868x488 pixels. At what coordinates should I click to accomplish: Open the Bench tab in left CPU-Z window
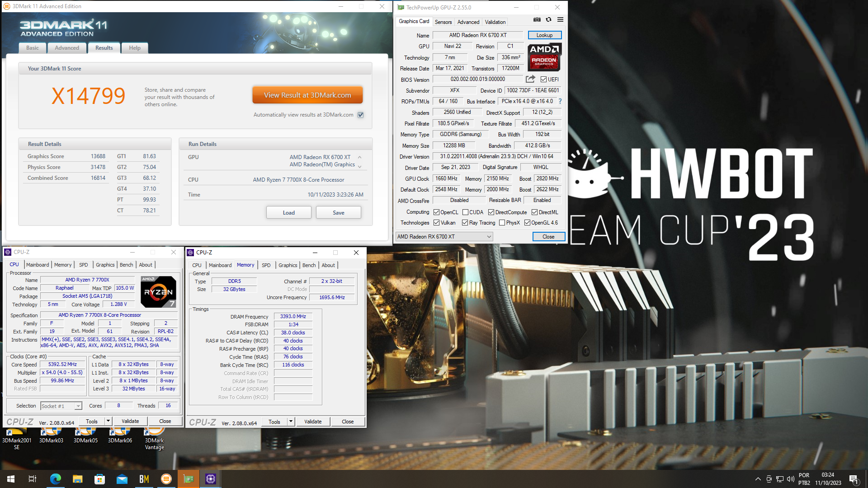point(126,265)
